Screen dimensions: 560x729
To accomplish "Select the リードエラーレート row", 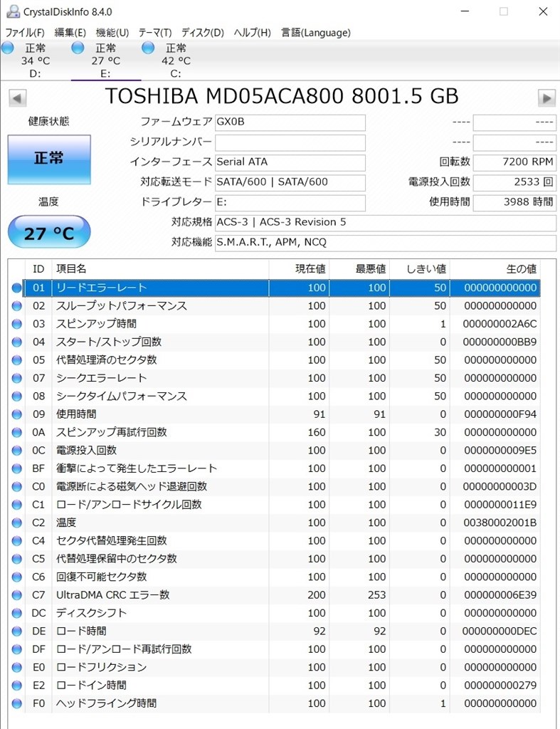I will pyautogui.click(x=282, y=288).
